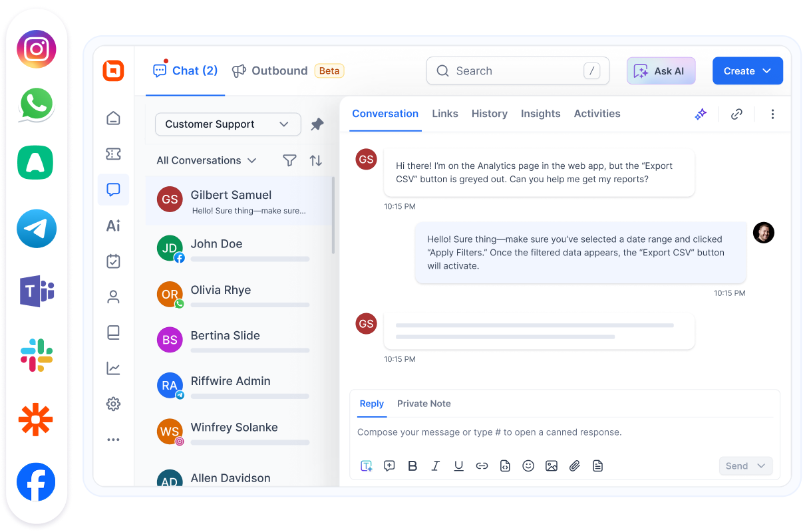Insert an image into the reply
Screen dimensions: 805x532
(552, 466)
